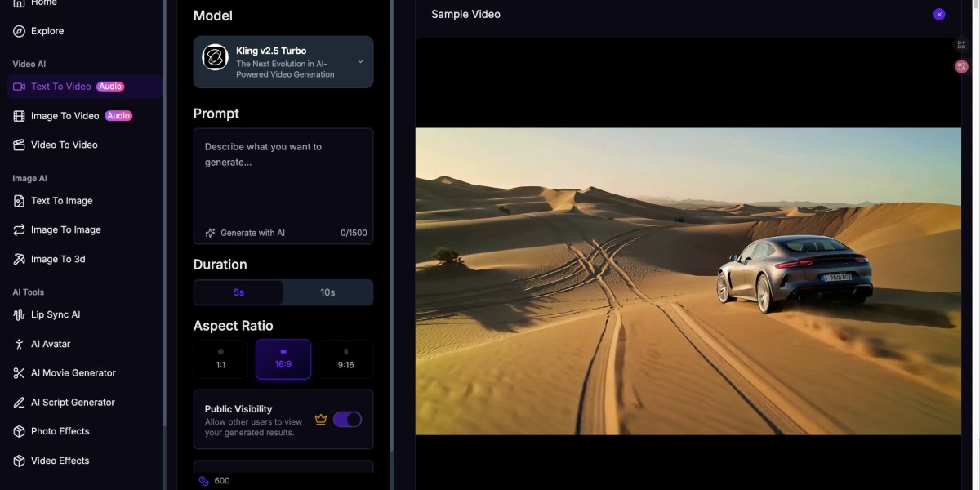
Task: Toggle Public Visibility off
Action: point(347,418)
